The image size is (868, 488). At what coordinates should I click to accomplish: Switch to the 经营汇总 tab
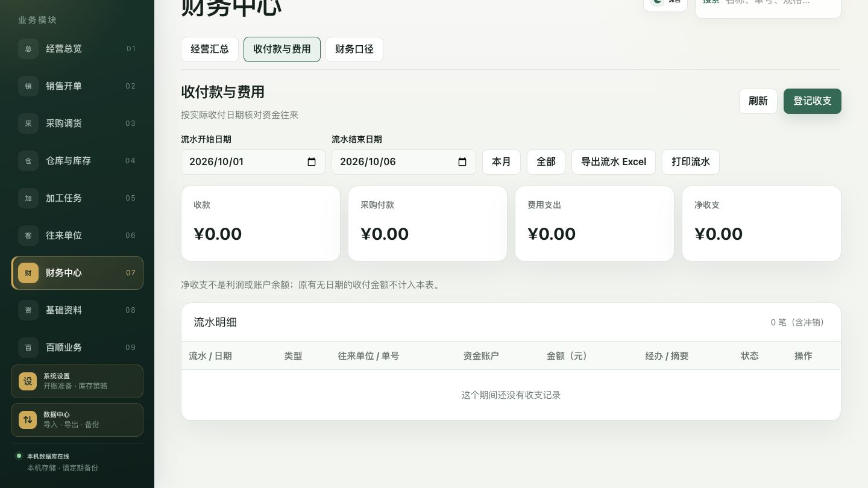[x=210, y=49]
